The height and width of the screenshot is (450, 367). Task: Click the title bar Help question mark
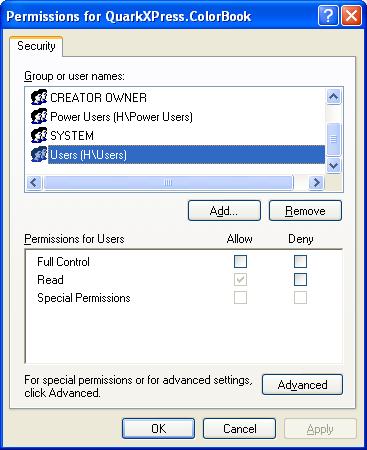point(328,16)
